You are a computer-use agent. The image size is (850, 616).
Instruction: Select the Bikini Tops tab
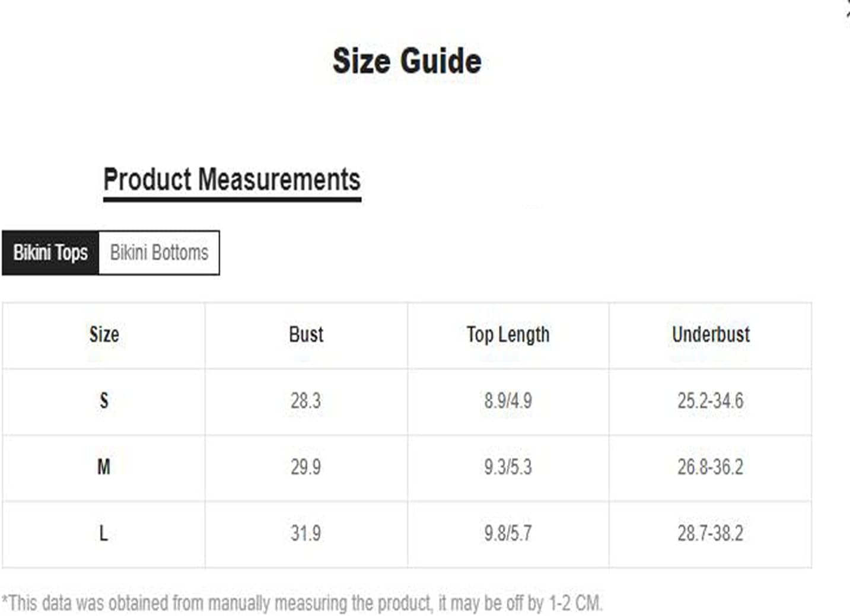coord(50,253)
